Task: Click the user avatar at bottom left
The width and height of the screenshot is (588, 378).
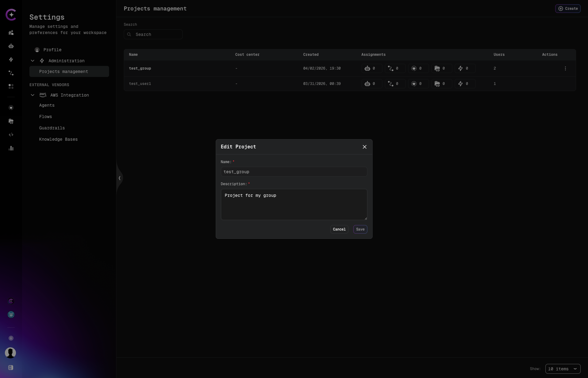Action: (x=10, y=353)
